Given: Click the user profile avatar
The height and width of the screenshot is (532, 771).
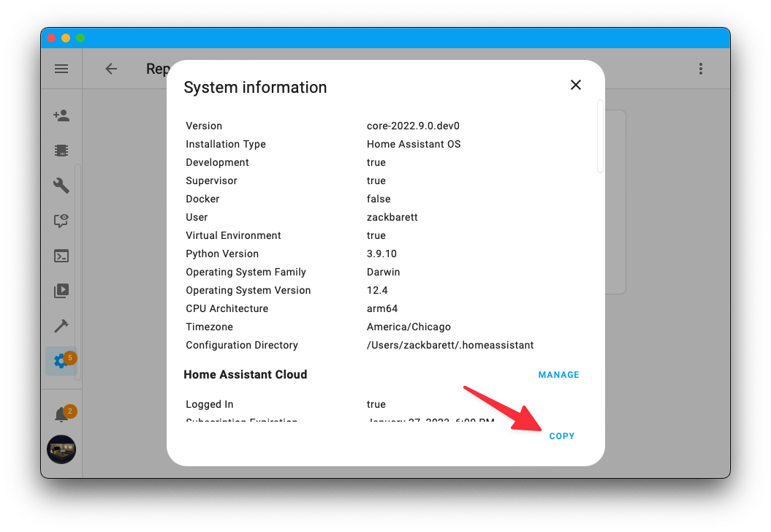Looking at the screenshot, I should pos(61,449).
